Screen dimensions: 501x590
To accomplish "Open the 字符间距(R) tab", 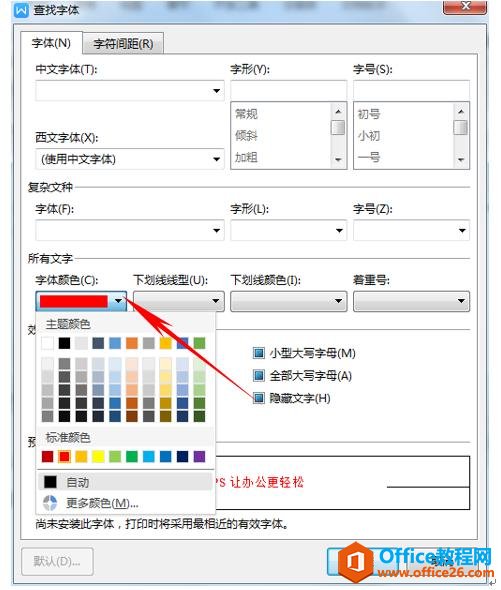I will [x=123, y=44].
